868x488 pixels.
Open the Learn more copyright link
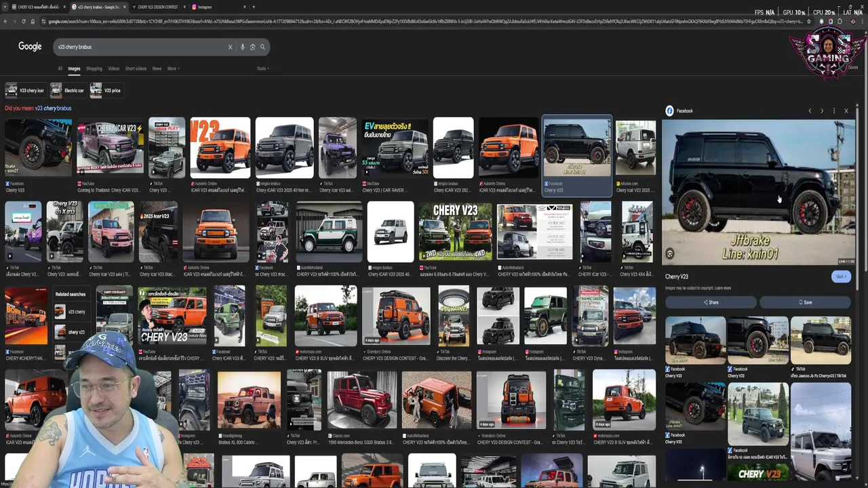tap(723, 288)
